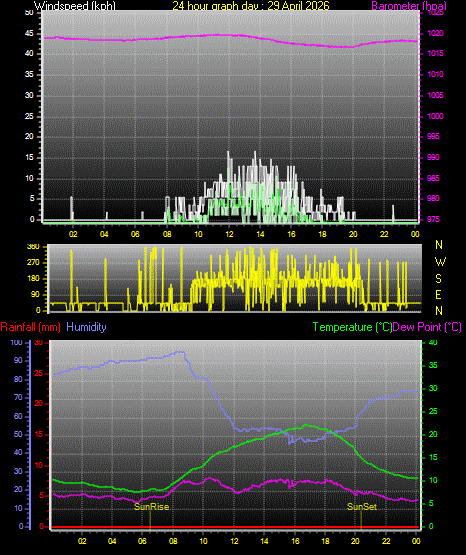This screenshot has width=466, height=555.
Task: Click the Rainfall (mm) legend label
Action: pyautogui.click(x=30, y=327)
